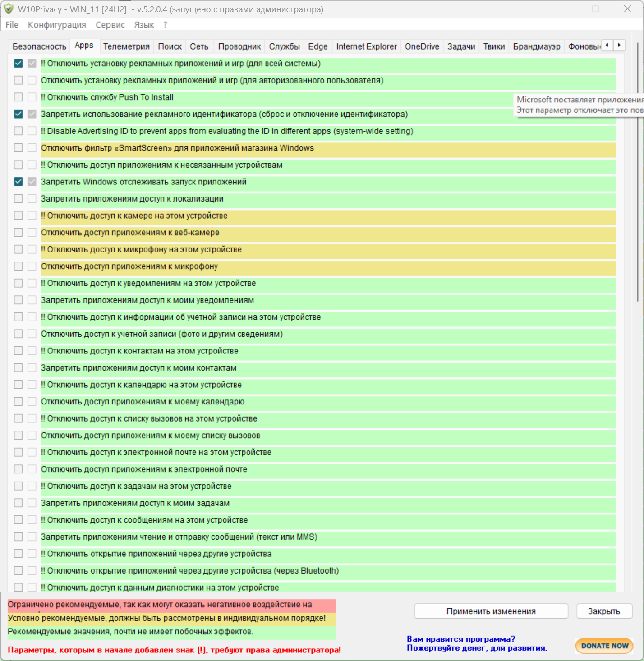Click the W10Privacy shield icon in title bar
Image resolution: width=644 pixels, height=661 pixels.
point(9,9)
